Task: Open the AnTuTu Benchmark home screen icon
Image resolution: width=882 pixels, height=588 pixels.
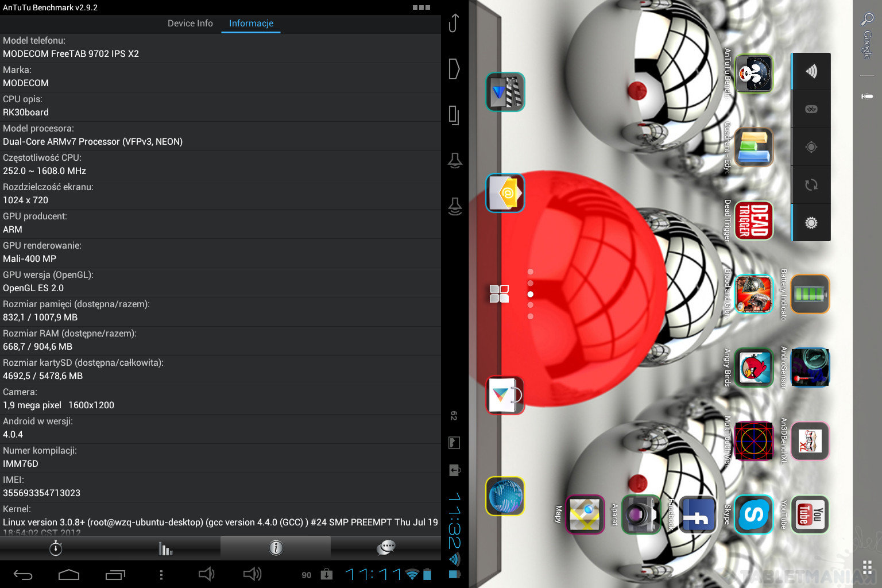Action: [x=753, y=73]
